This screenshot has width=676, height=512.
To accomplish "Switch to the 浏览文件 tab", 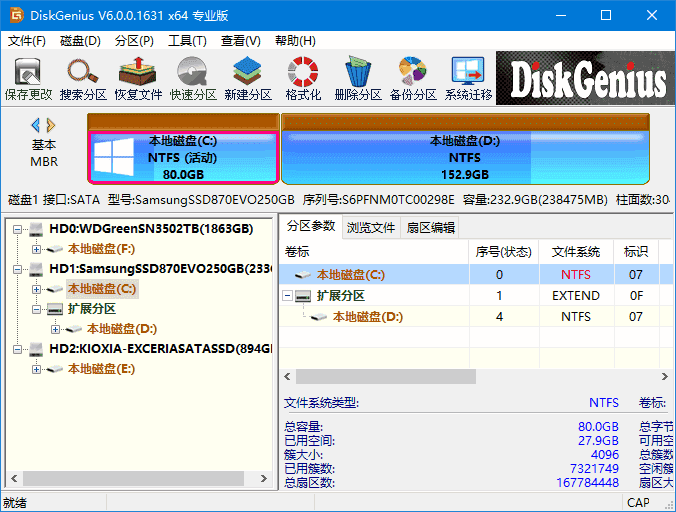I will [x=371, y=227].
